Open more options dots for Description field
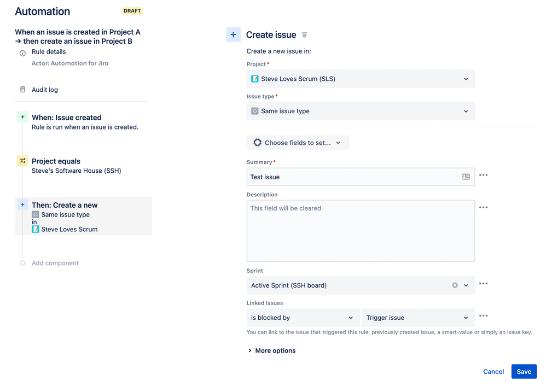Screen dimensions: 546x392 click(x=483, y=207)
